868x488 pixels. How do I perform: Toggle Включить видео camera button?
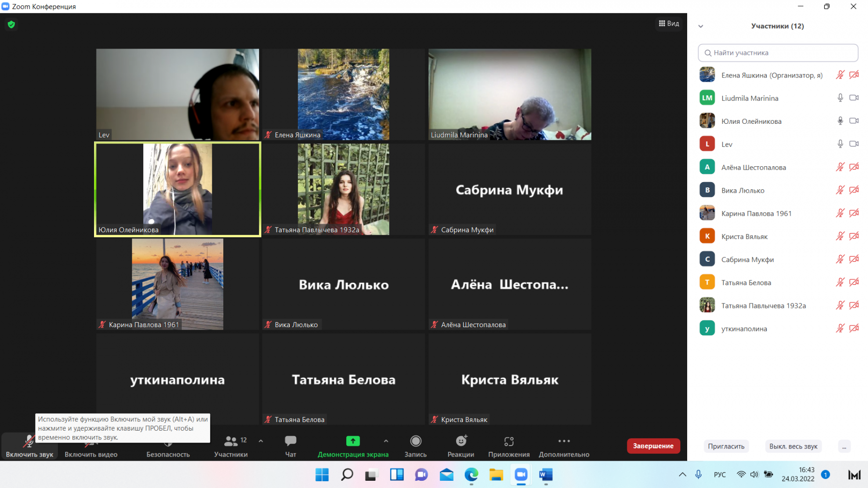tap(91, 446)
